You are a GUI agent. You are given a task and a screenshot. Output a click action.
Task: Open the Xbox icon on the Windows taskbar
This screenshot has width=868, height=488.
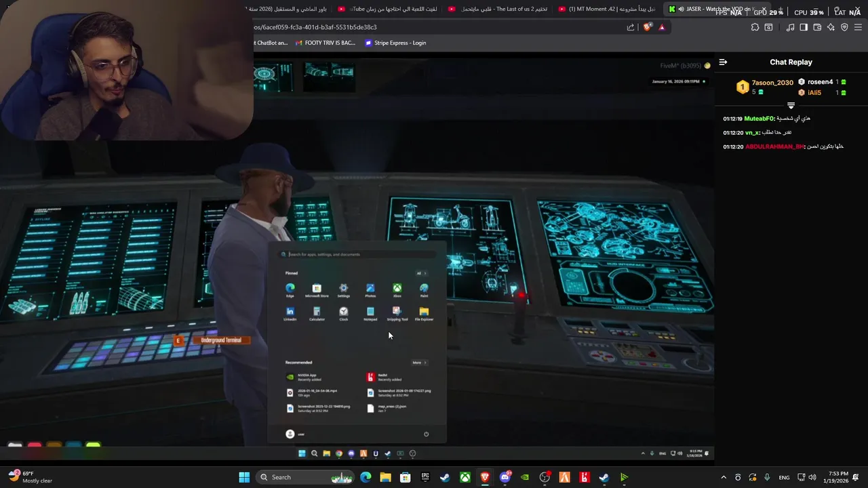pyautogui.click(x=465, y=477)
